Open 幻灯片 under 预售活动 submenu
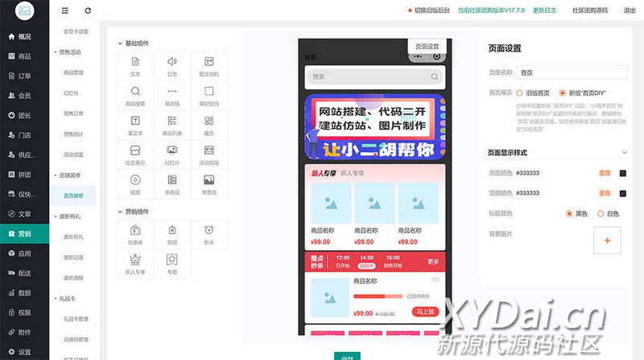 71,93
